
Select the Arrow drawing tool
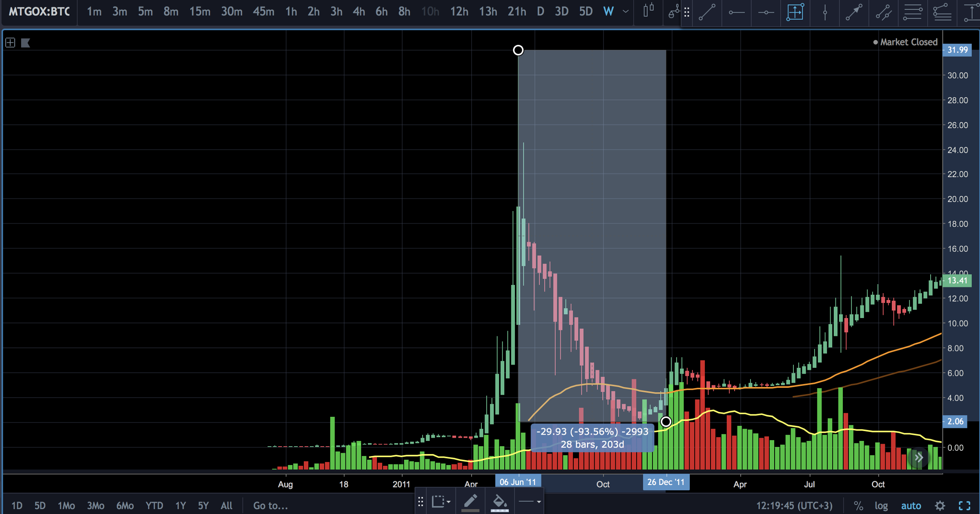point(854,12)
